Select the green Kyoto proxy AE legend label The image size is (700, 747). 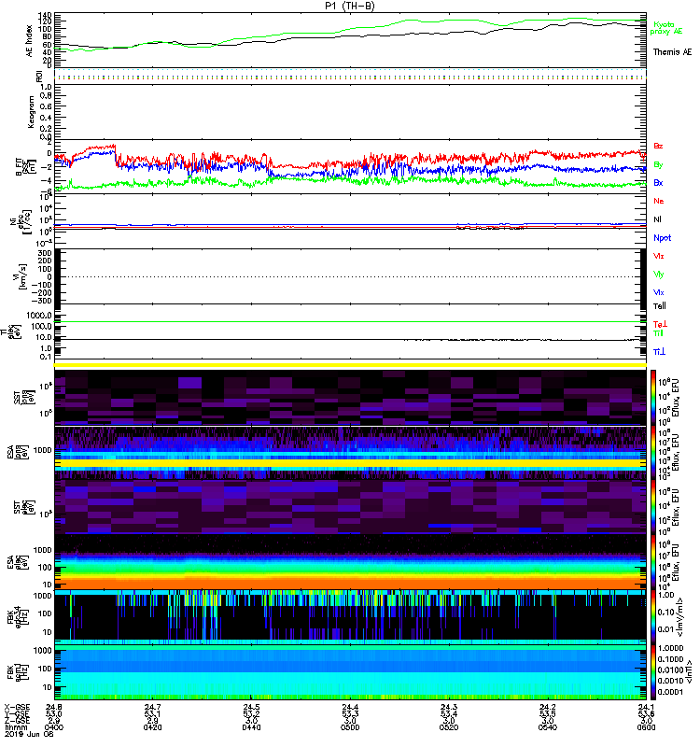click(x=666, y=28)
